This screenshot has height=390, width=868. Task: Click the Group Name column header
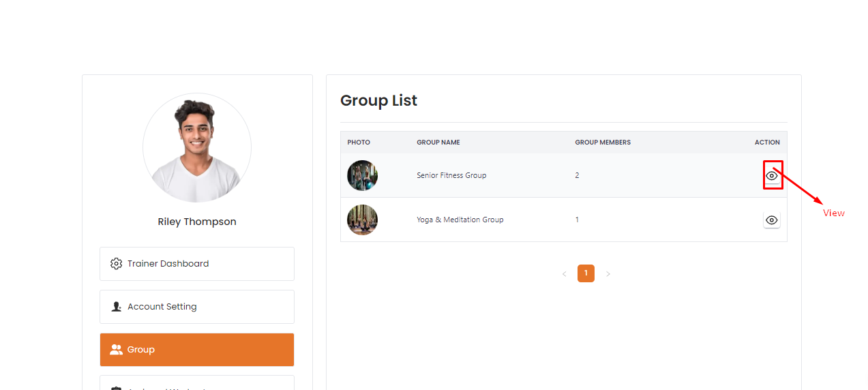coord(438,142)
